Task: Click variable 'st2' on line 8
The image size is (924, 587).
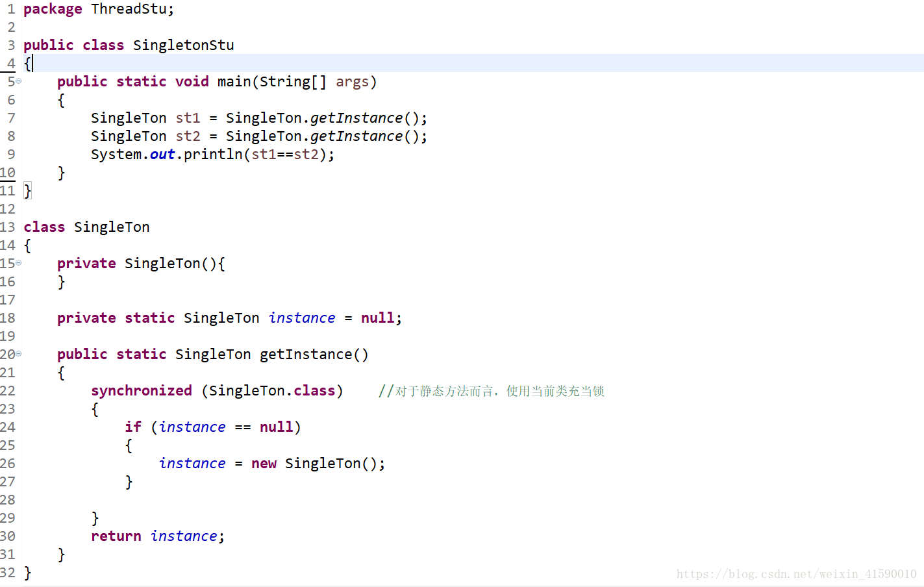Action: click(188, 136)
